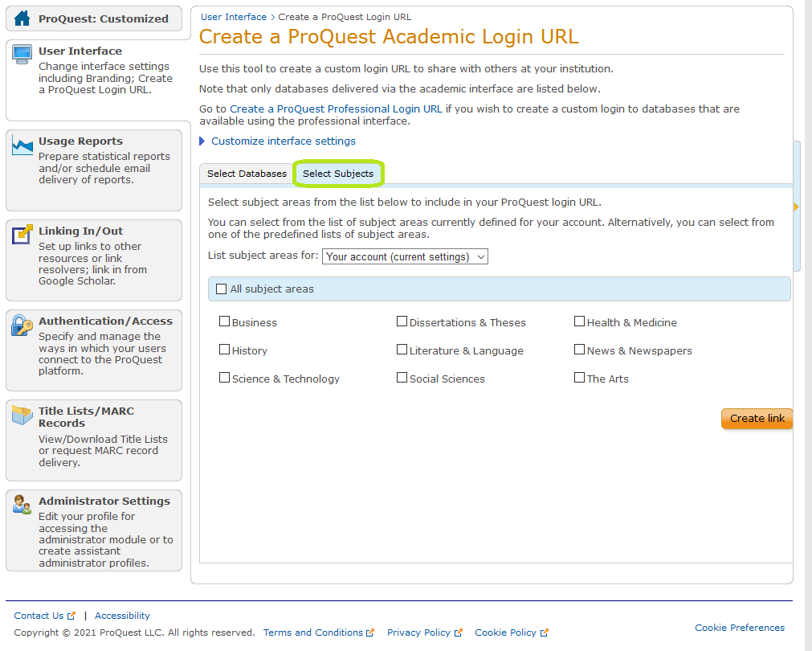Screen dimensions: 812x651
Task: Open the Terms and Conditions link
Action: point(312,633)
